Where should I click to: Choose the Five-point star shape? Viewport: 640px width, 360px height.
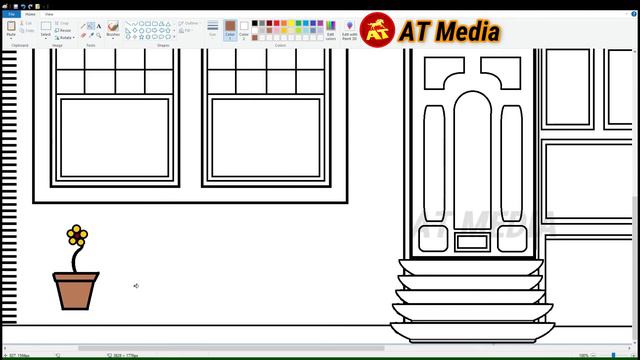point(142,37)
